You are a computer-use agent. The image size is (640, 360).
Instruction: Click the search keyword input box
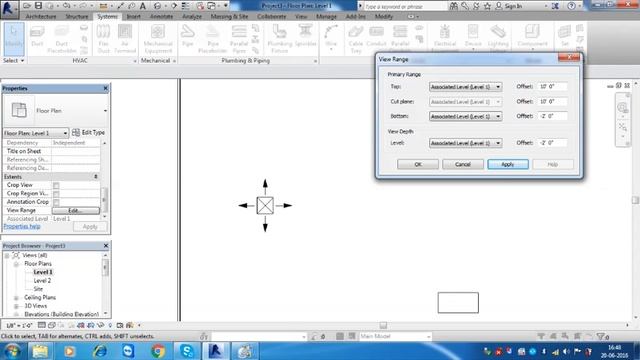tap(404, 7)
